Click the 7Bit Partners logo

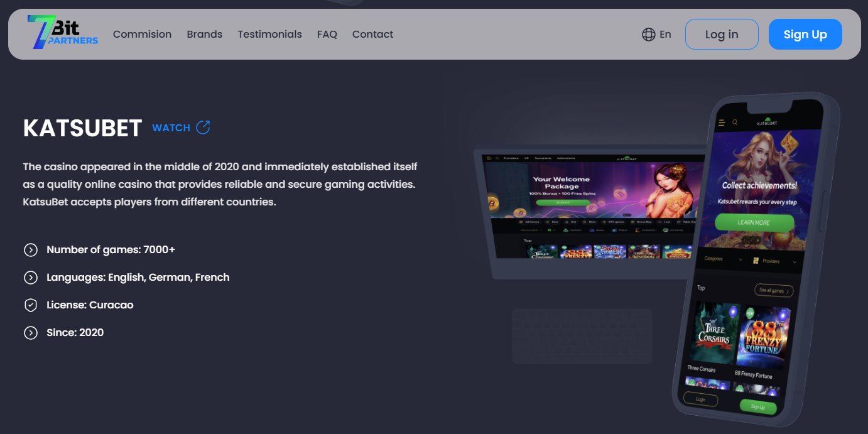point(62,33)
